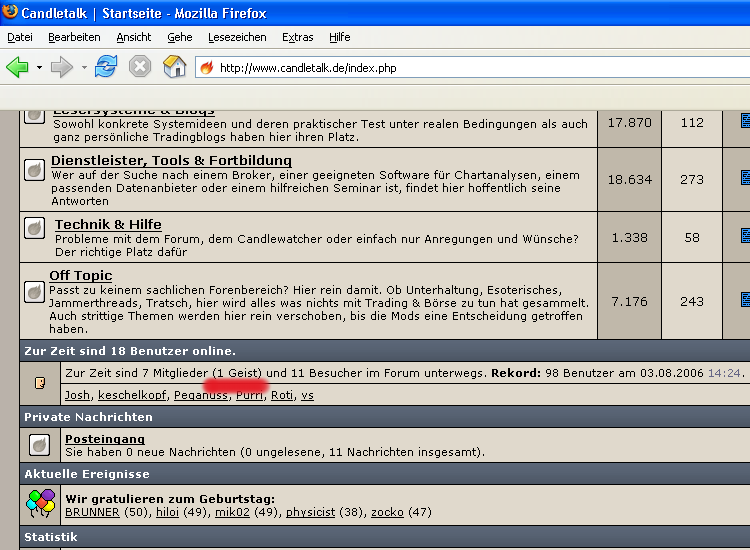
Task: Click the record time 14:24 link
Action: (x=725, y=373)
